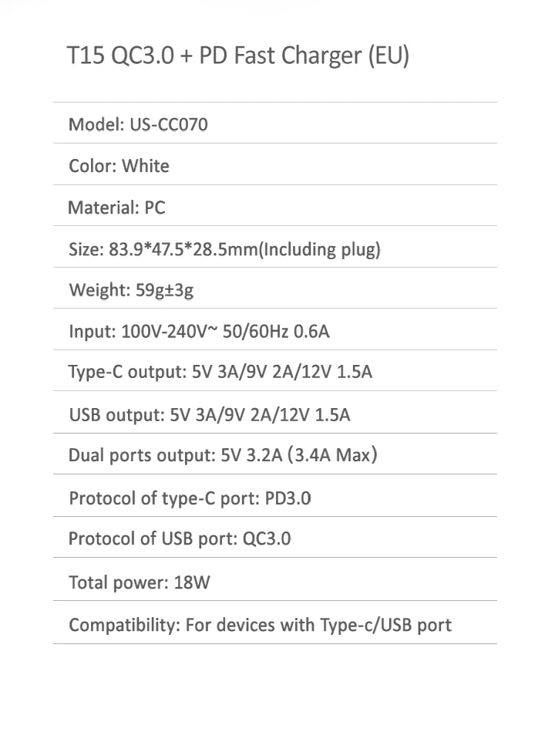
Task: Select the Type-C output specification text
Action: pos(220,372)
